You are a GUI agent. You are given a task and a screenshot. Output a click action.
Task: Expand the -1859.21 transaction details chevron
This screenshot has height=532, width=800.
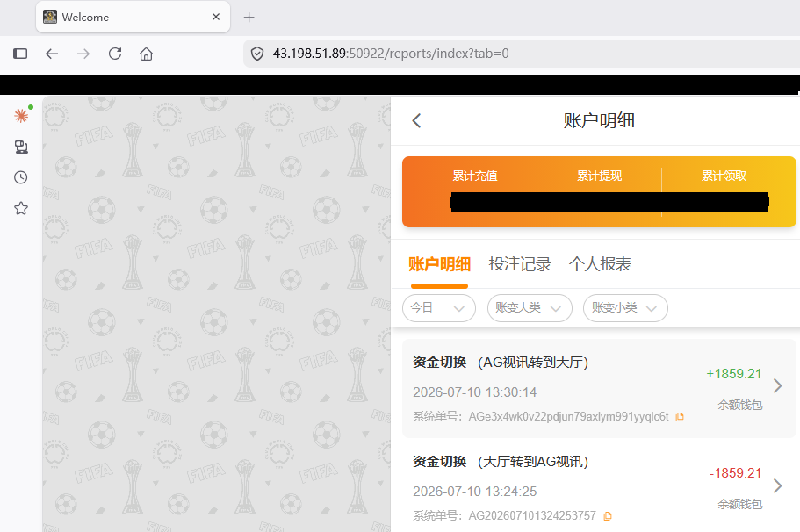(777, 485)
